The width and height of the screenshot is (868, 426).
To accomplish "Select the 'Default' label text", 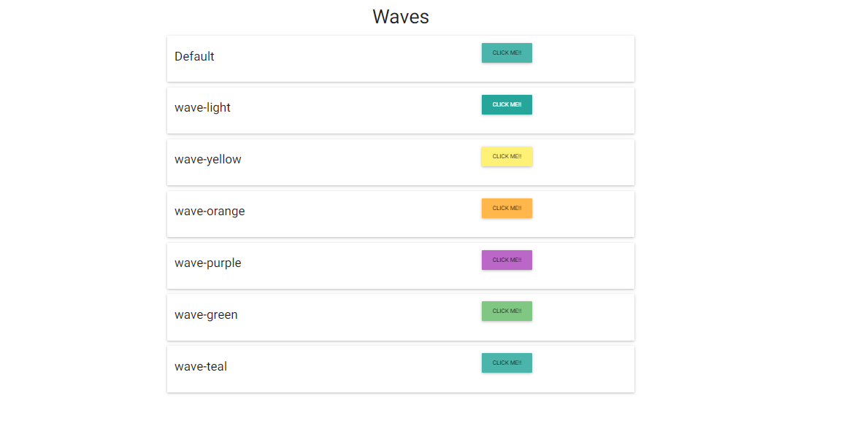I will 194,56.
